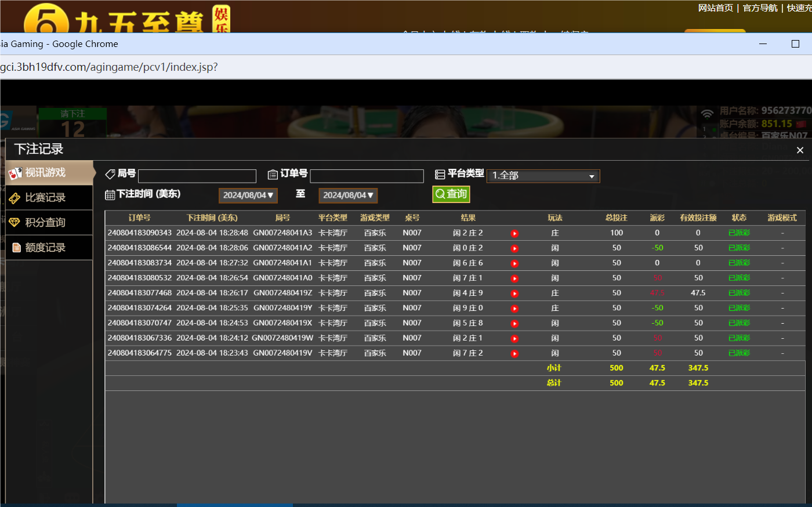Click the tag icon next to 局号
Screen dimensions: 812x507
pyautogui.click(x=110, y=174)
